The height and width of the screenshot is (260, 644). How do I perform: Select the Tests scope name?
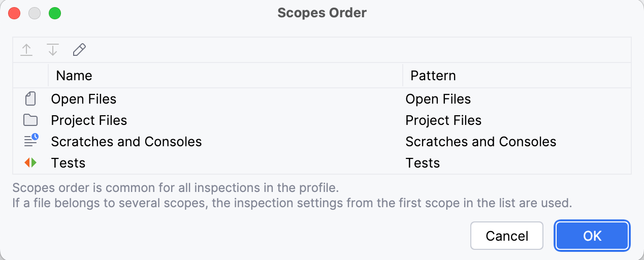(68, 163)
